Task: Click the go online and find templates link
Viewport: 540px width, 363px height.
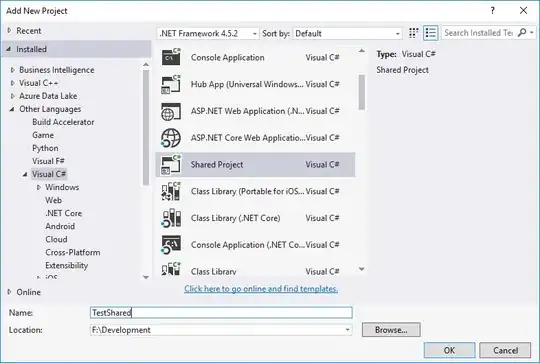Action: (261, 289)
